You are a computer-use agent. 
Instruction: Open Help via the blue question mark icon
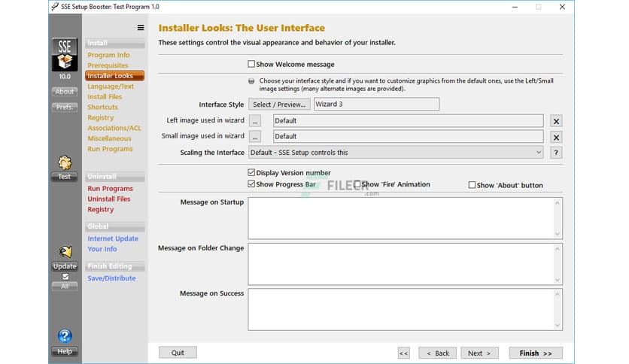click(65, 336)
